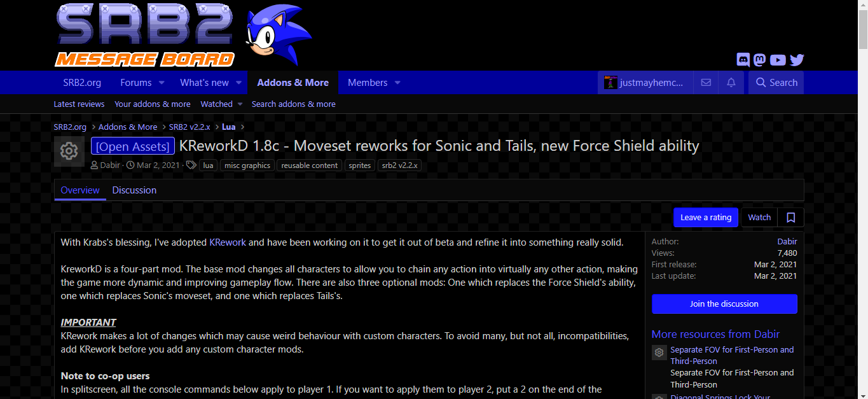Click the justmayhemc user avatar thumbnail
The height and width of the screenshot is (399, 868).
coord(611,83)
